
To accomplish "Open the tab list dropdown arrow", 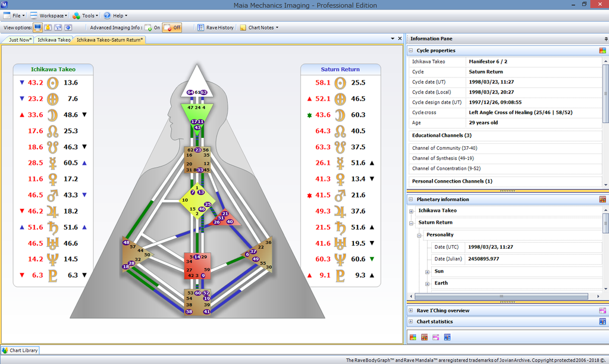I will [x=393, y=39].
